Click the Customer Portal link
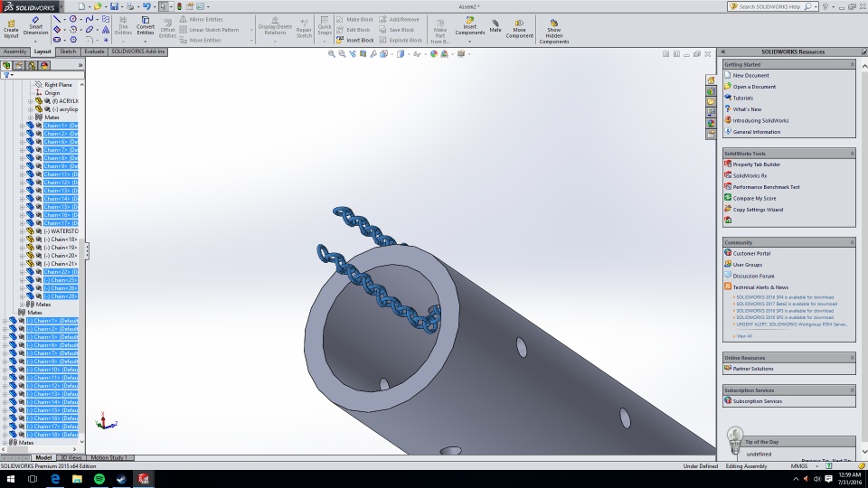 tap(751, 253)
